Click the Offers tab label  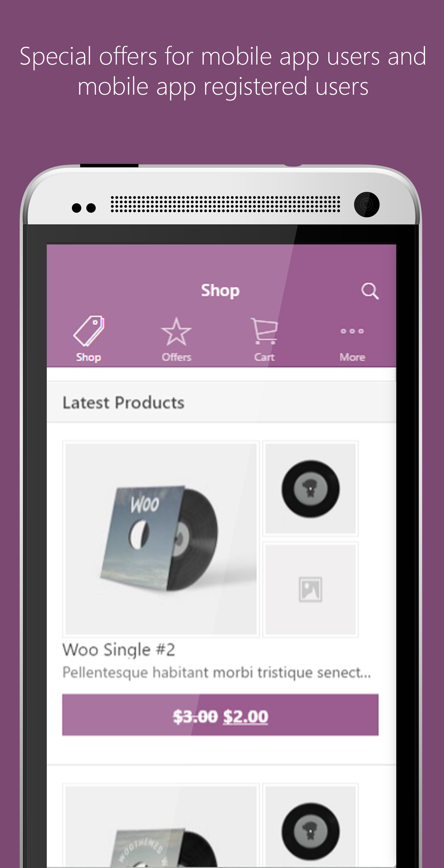[x=176, y=357]
